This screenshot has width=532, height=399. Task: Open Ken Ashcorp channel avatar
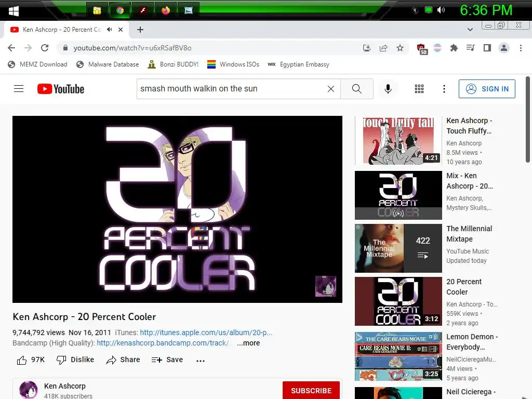pos(29,390)
